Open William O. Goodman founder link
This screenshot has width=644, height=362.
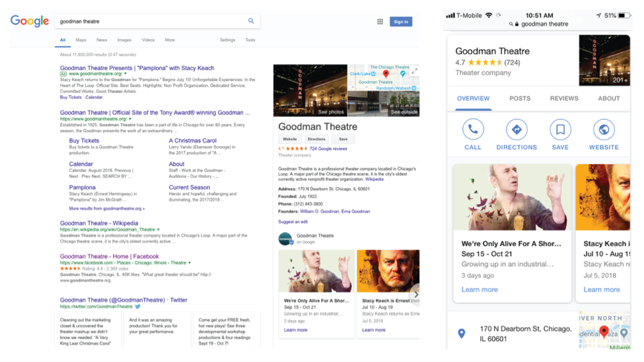(x=319, y=212)
